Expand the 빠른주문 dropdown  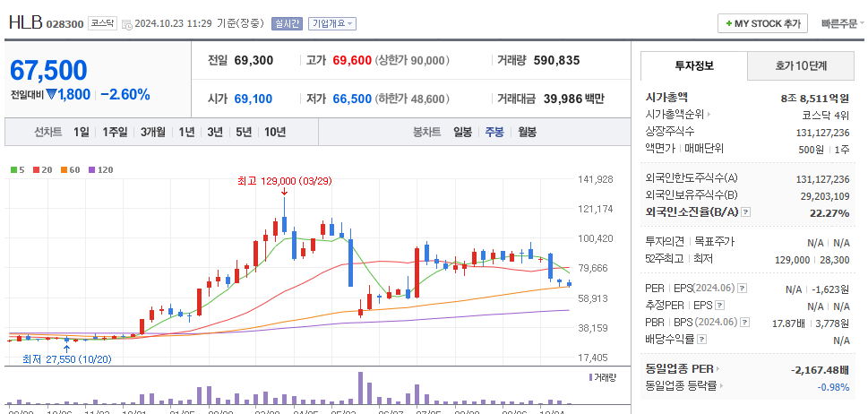[843, 24]
